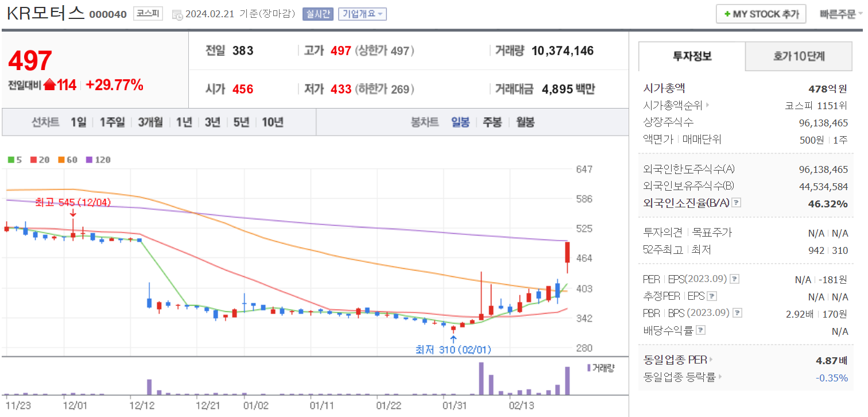Open help icon next to 배당수익률
This screenshot has height=417, width=868.
[x=701, y=330]
